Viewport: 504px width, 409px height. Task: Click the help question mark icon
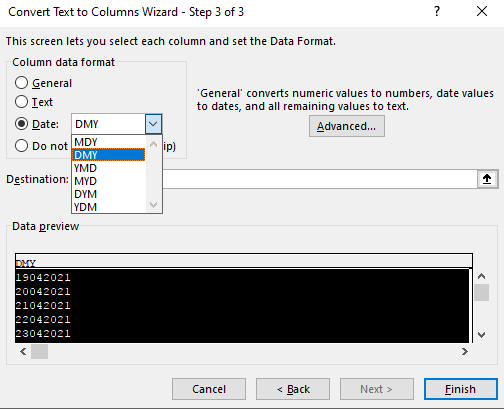[437, 12]
